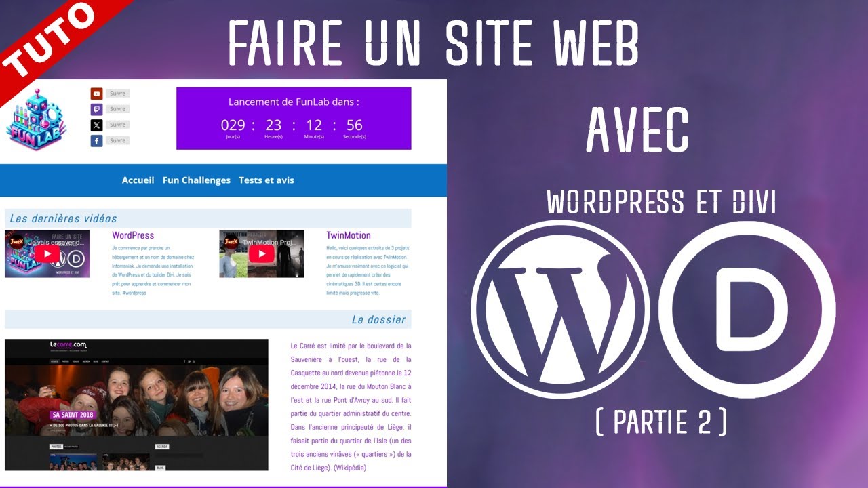Click the large WordPress logo
This screenshot has height=488, width=868.
coord(560,309)
